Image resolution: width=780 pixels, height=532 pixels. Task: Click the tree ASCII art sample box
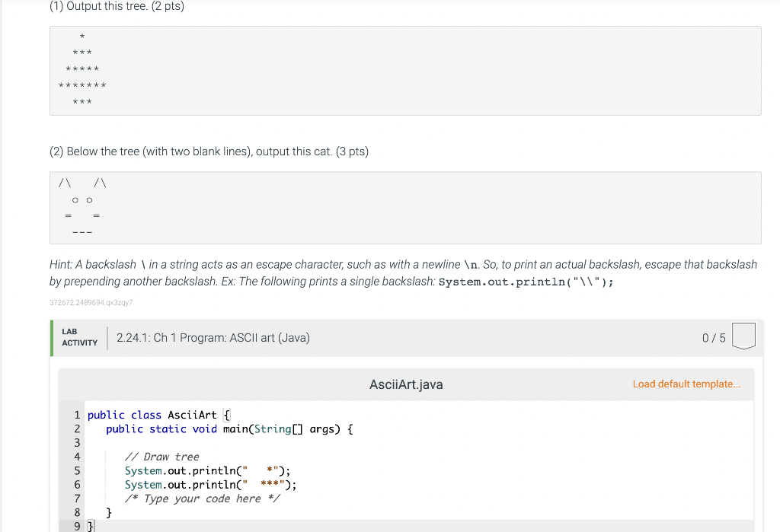(x=405, y=71)
